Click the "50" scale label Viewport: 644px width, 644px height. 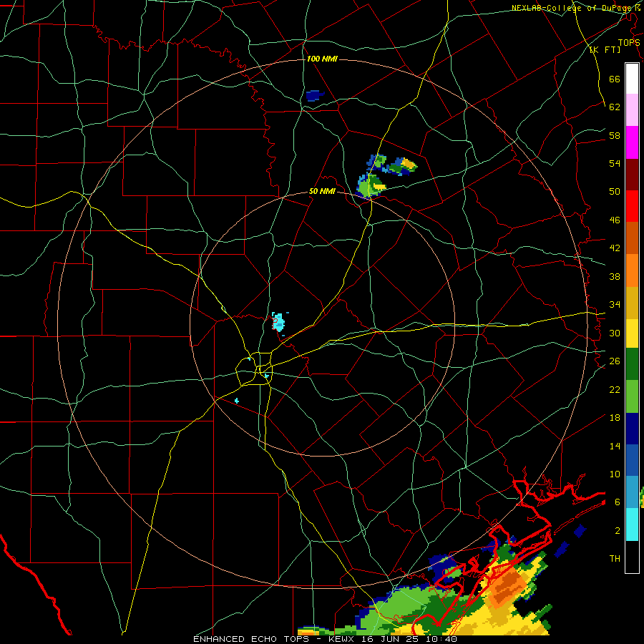tap(615, 192)
